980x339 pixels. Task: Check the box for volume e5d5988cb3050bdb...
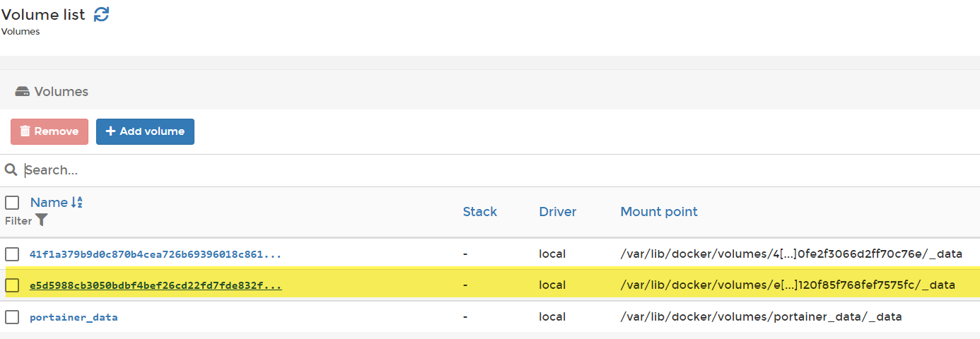(x=12, y=285)
